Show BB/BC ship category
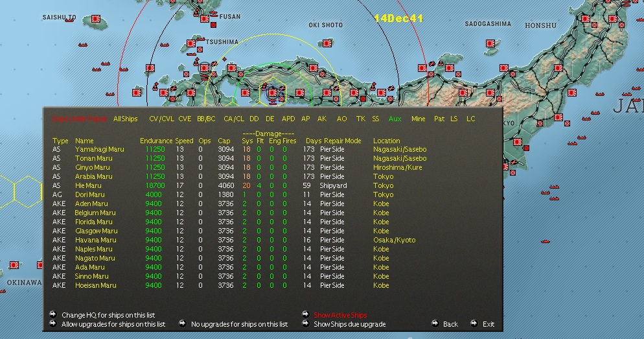 pos(206,119)
